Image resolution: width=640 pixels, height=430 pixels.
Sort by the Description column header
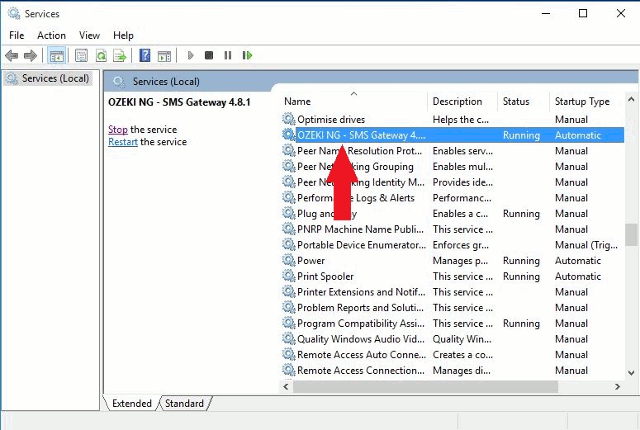[x=462, y=101]
